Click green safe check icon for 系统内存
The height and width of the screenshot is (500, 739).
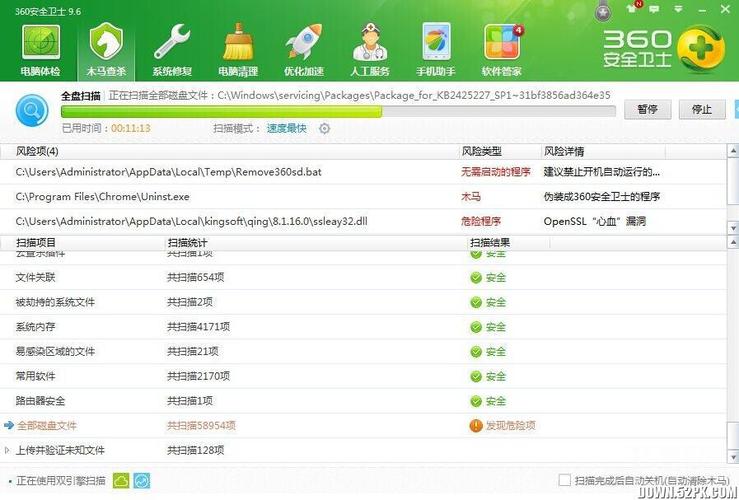pos(476,327)
